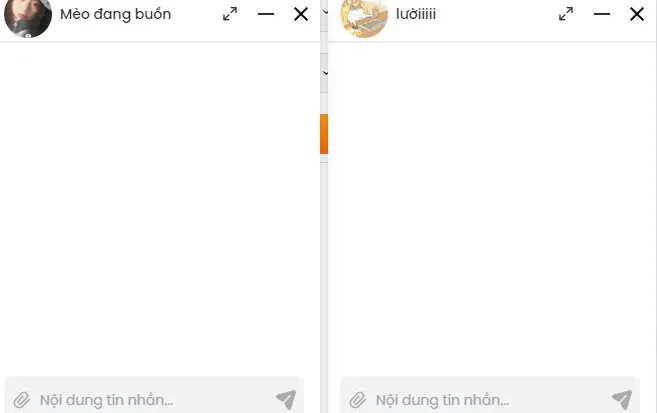This screenshot has width=657, height=413.
Task: Attach a file in Mèo đang buồn chat
Action: tap(21, 400)
